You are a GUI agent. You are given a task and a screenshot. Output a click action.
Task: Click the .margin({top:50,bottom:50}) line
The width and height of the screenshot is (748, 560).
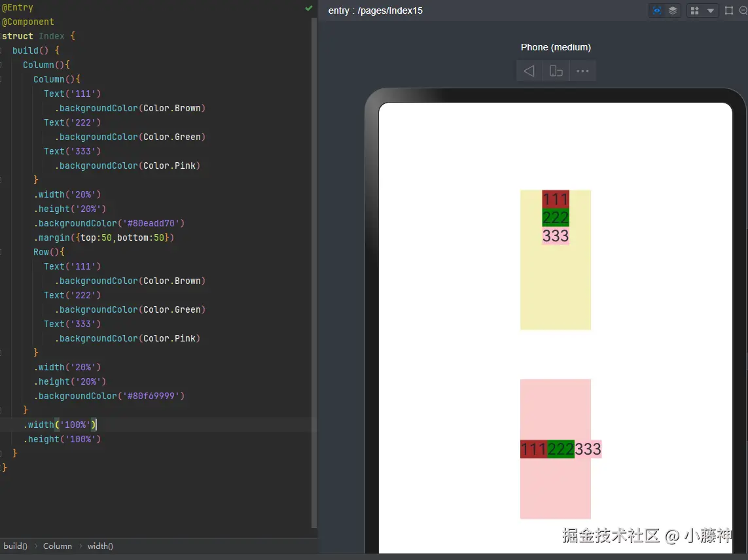[103, 237]
